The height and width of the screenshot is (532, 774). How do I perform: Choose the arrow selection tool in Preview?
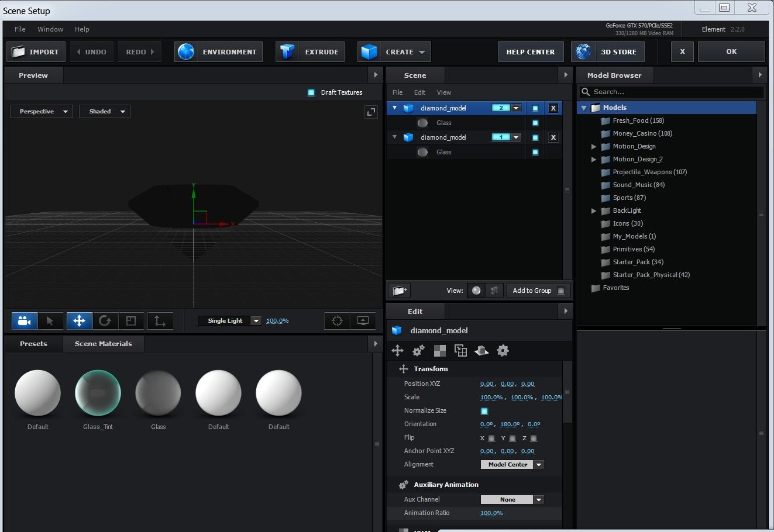[x=50, y=320]
